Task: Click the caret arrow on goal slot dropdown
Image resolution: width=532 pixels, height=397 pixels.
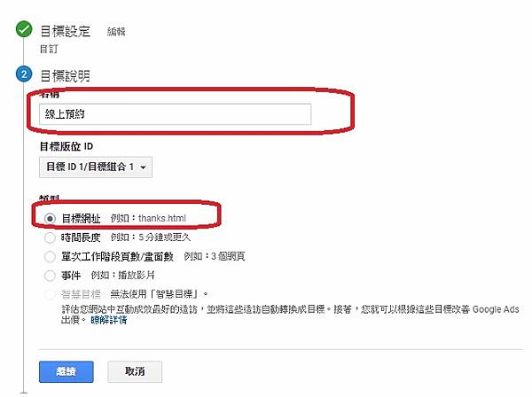Action: 143,167
